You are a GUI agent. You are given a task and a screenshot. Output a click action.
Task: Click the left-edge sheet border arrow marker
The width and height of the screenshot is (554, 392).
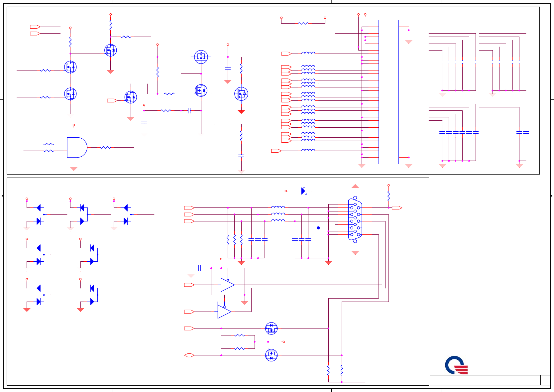tap(2, 196)
